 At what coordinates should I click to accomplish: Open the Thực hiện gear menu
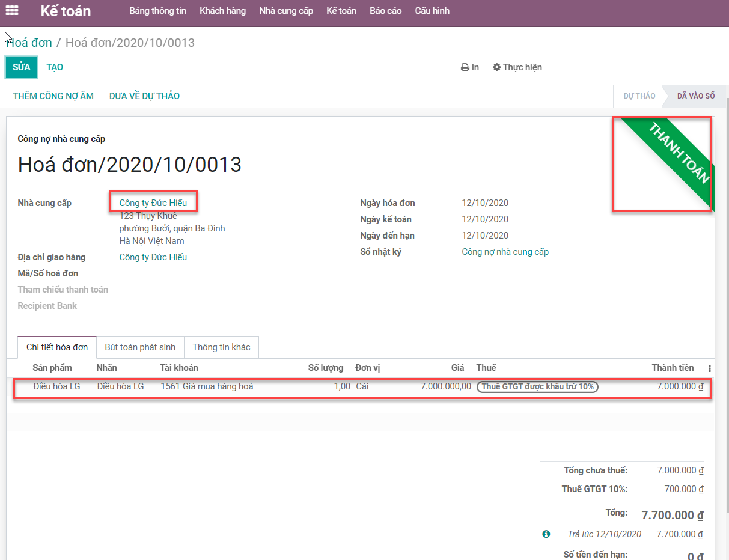tap(496, 67)
